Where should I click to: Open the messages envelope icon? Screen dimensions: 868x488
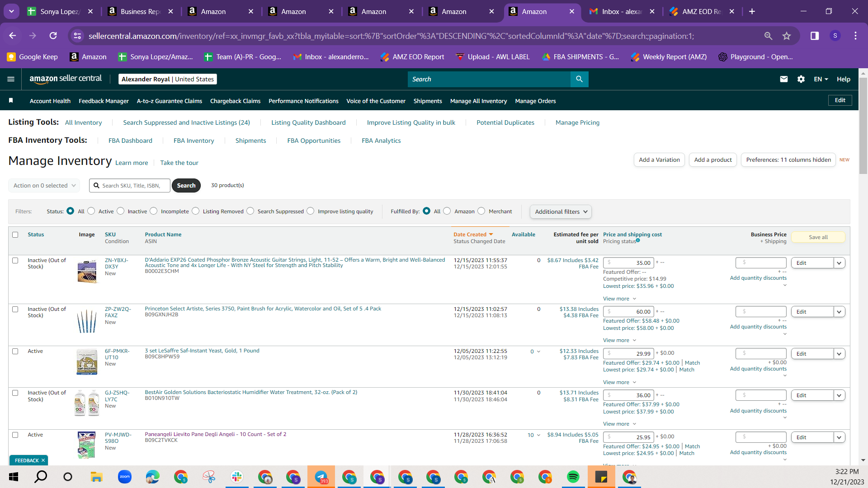(x=784, y=79)
